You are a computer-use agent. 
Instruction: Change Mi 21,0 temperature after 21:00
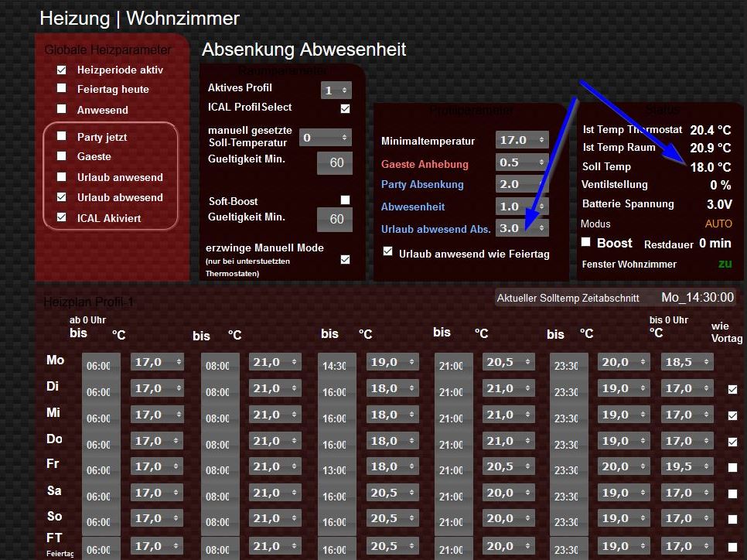pyautogui.click(x=508, y=415)
